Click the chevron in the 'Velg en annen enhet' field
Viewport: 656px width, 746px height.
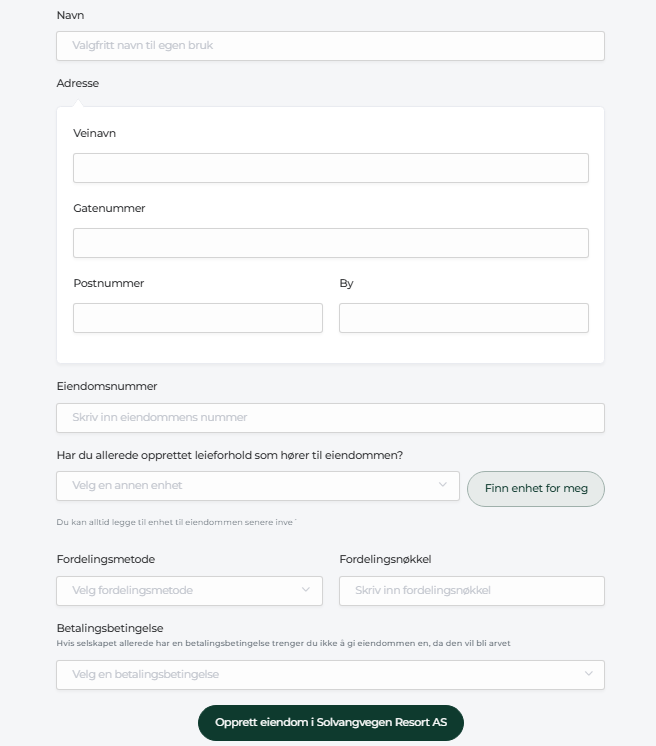point(442,485)
